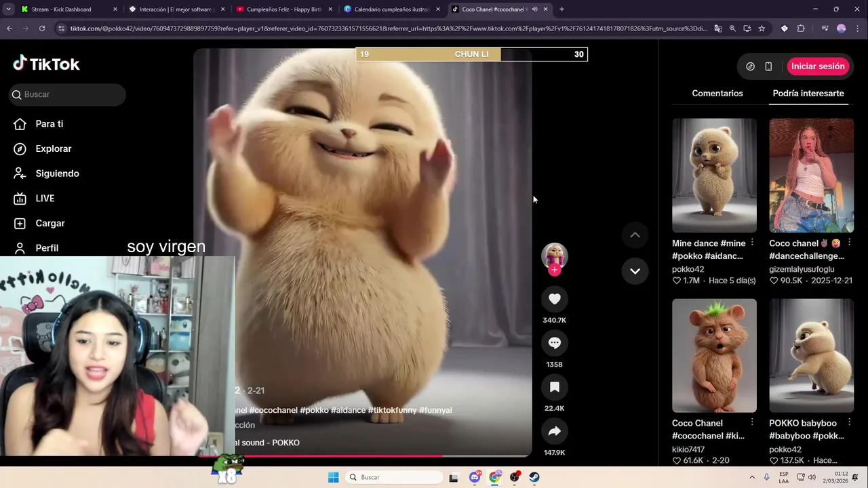Open the gizemlalyusufoglu author link

tap(802, 269)
